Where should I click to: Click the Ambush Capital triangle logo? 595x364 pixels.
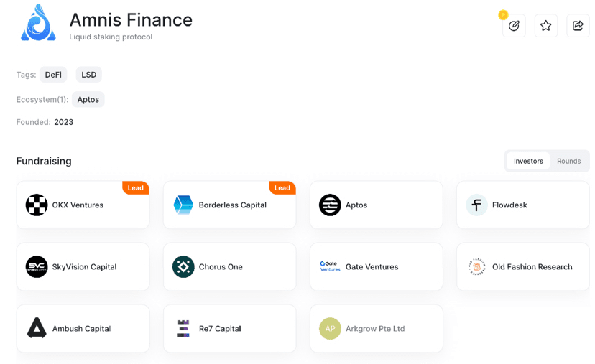pos(37,328)
